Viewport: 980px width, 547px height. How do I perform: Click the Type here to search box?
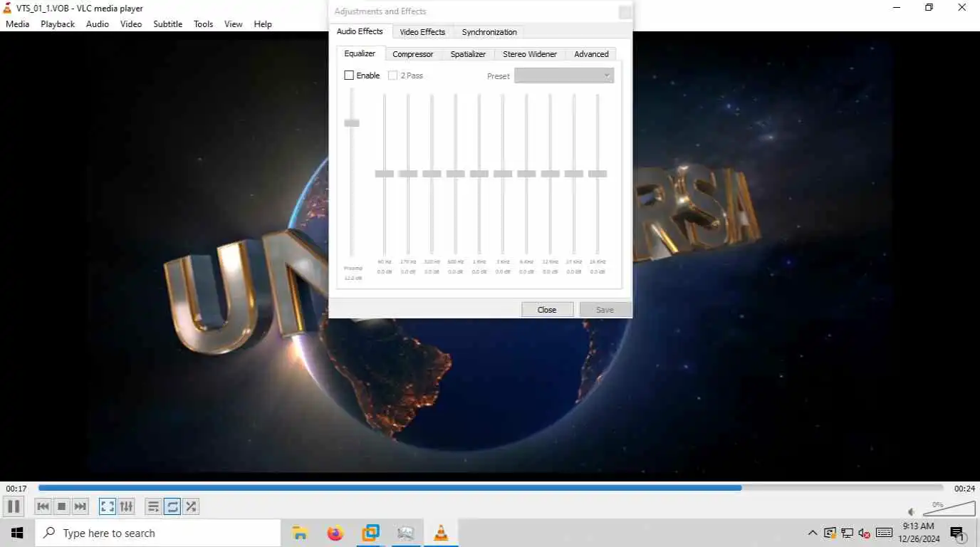(x=158, y=533)
